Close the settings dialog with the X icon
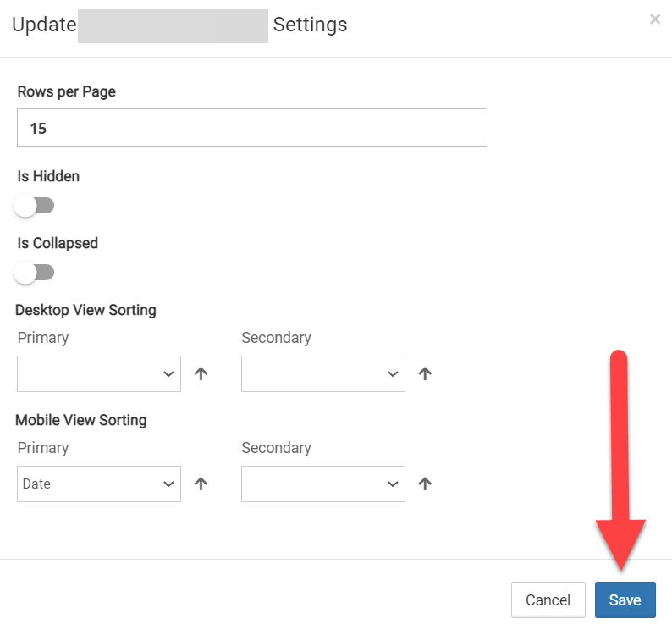Viewport: 672px width, 630px height. point(654,19)
